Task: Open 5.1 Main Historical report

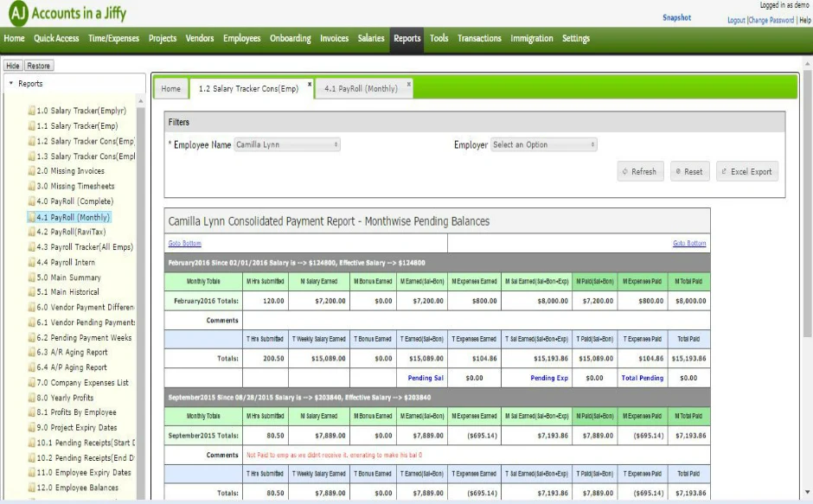Action: click(x=68, y=292)
